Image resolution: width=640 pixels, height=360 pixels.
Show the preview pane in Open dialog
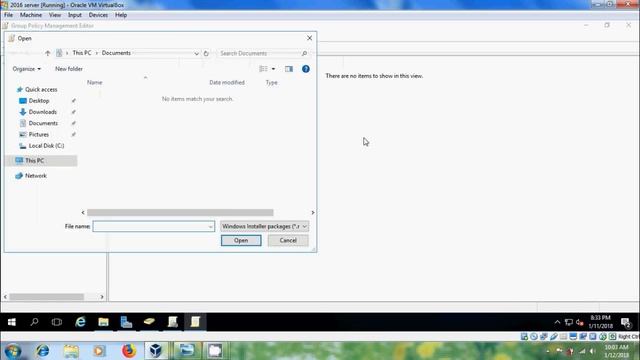click(x=289, y=69)
